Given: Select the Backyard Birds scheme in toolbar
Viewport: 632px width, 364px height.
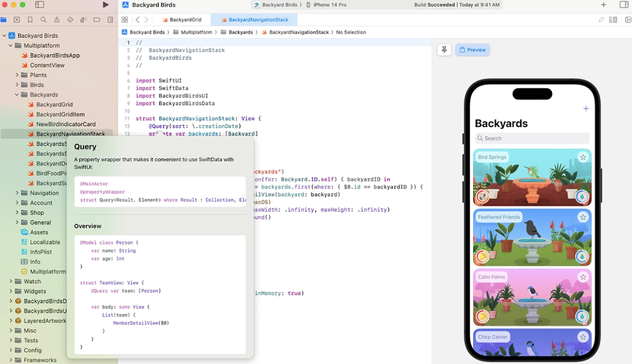Looking at the screenshot, I should 276,5.
